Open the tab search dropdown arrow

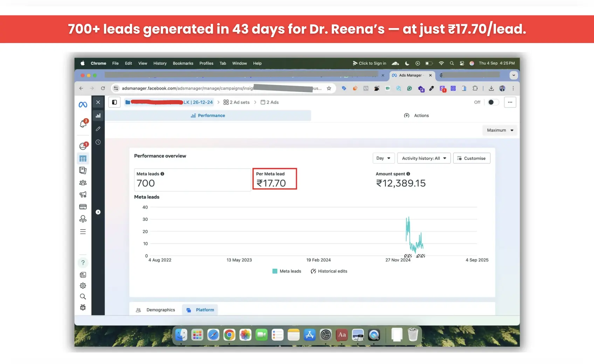tap(513, 75)
